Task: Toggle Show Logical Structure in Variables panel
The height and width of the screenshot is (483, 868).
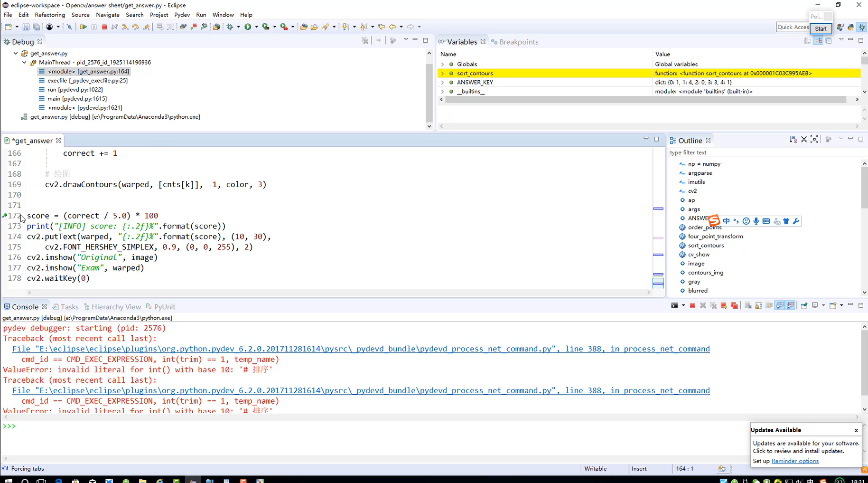Action: click(818, 41)
